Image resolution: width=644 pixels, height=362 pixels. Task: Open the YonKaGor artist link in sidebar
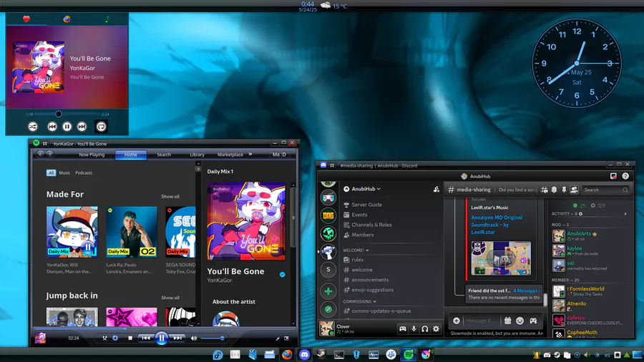(x=220, y=280)
